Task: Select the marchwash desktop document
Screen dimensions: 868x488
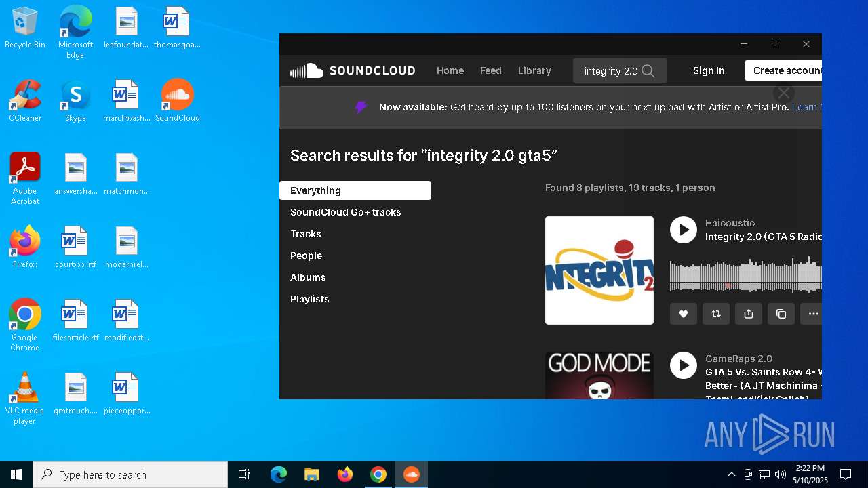Action: tap(126, 101)
